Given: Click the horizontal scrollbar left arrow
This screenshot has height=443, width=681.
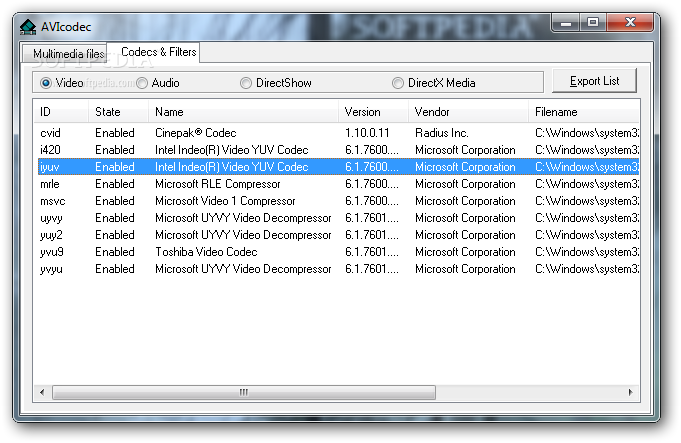Looking at the screenshot, I should click(x=42, y=393).
